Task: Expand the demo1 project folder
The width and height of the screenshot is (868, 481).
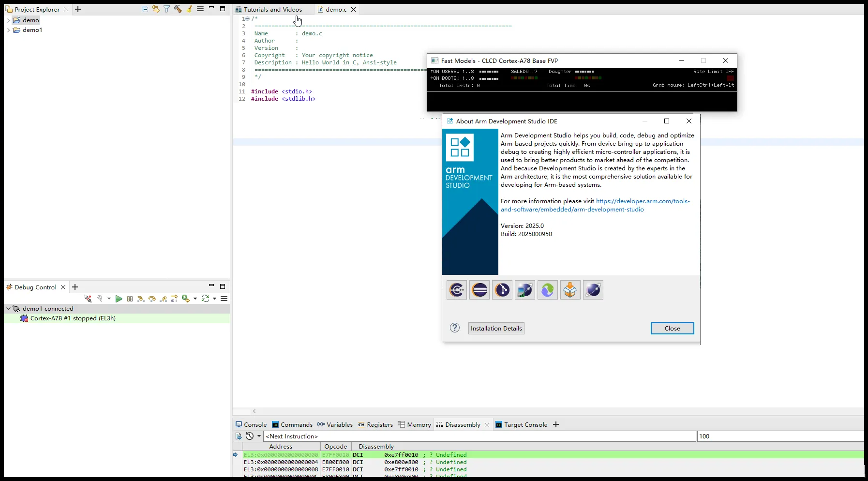Action: pyautogui.click(x=8, y=30)
